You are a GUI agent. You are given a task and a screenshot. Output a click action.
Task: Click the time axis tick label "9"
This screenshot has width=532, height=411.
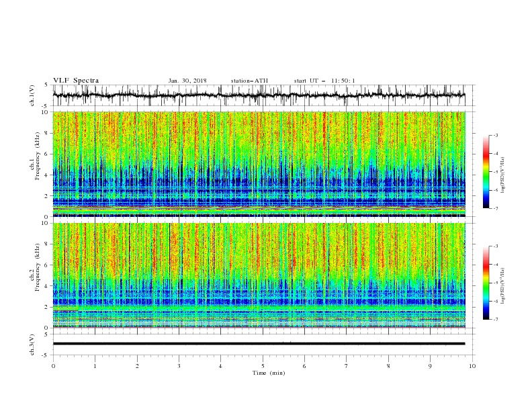pyautogui.click(x=430, y=366)
